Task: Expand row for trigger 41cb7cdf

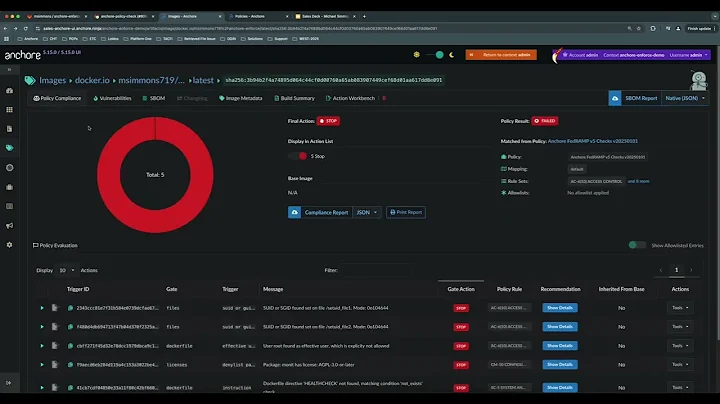Action: click(42, 387)
